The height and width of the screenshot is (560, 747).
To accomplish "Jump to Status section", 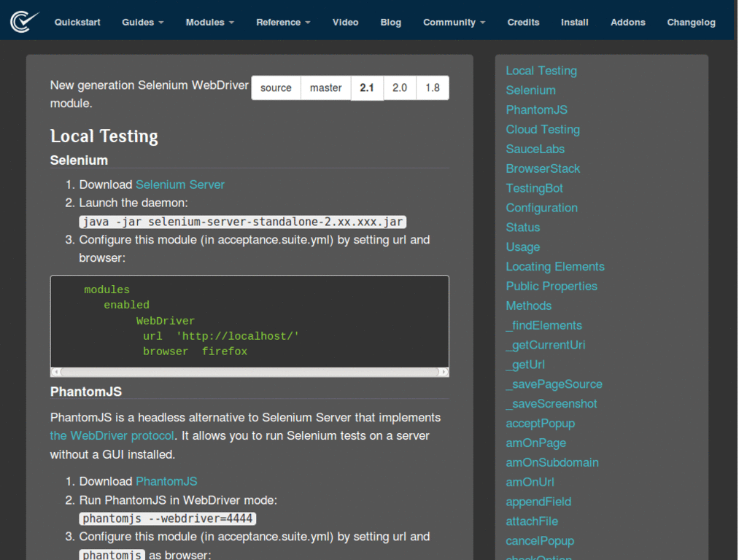I will (522, 227).
